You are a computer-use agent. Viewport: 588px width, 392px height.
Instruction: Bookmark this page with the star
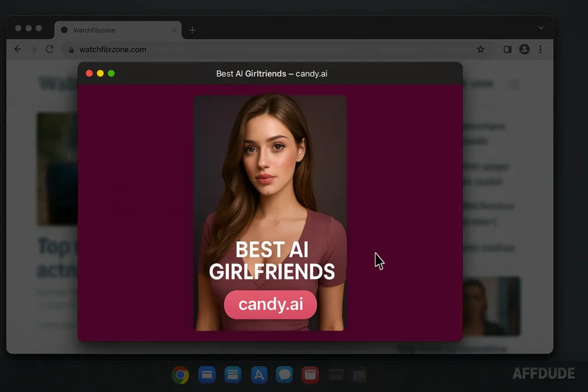pos(481,49)
